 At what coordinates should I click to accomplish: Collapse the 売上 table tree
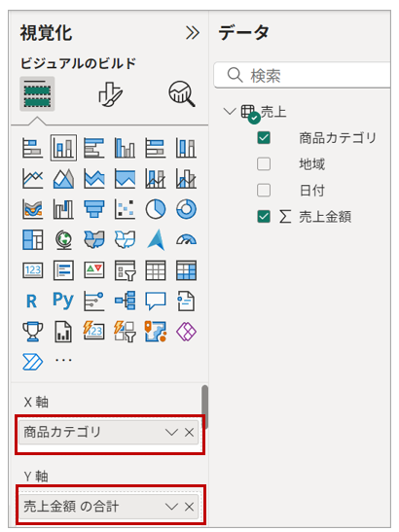point(230,111)
